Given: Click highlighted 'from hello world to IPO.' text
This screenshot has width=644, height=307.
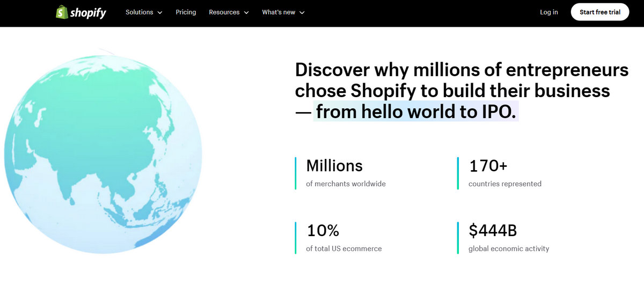Looking at the screenshot, I should click(416, 111).
